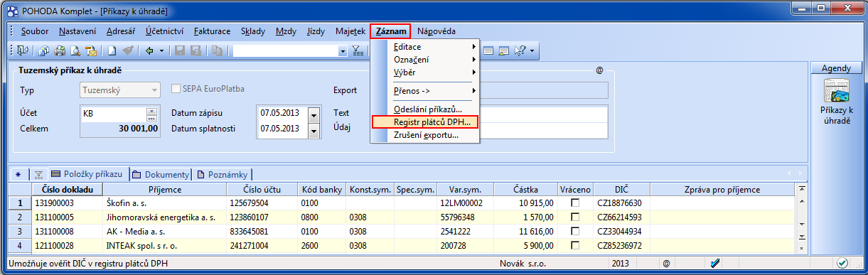Click the Účet input field showing KB

tap(114, 113)
